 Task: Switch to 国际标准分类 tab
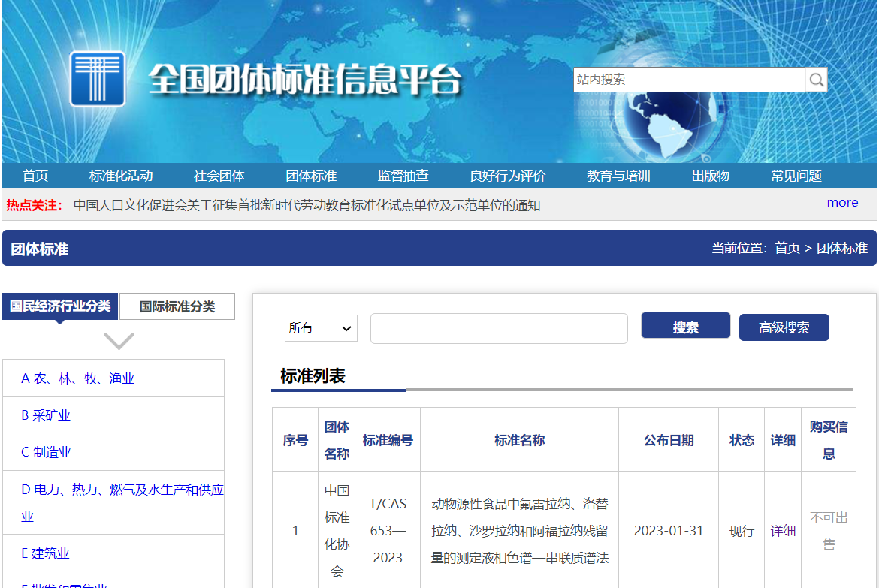click(177, 306)
